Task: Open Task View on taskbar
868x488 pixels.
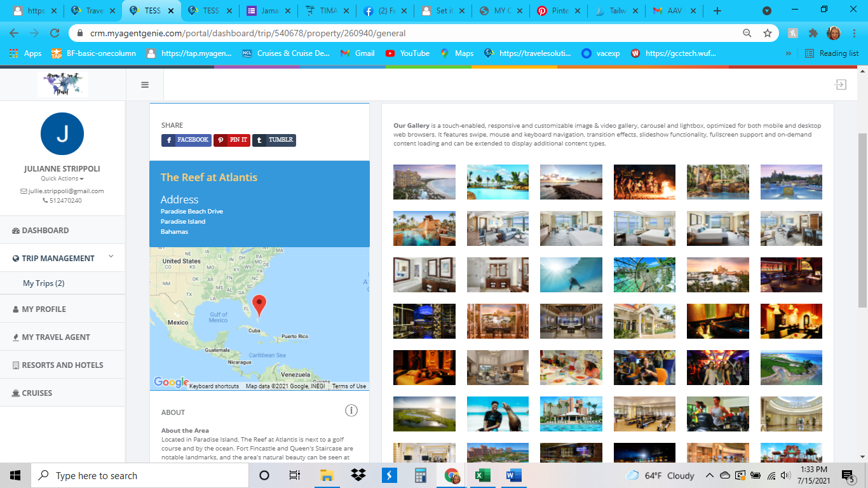Action: click(294, 475)
